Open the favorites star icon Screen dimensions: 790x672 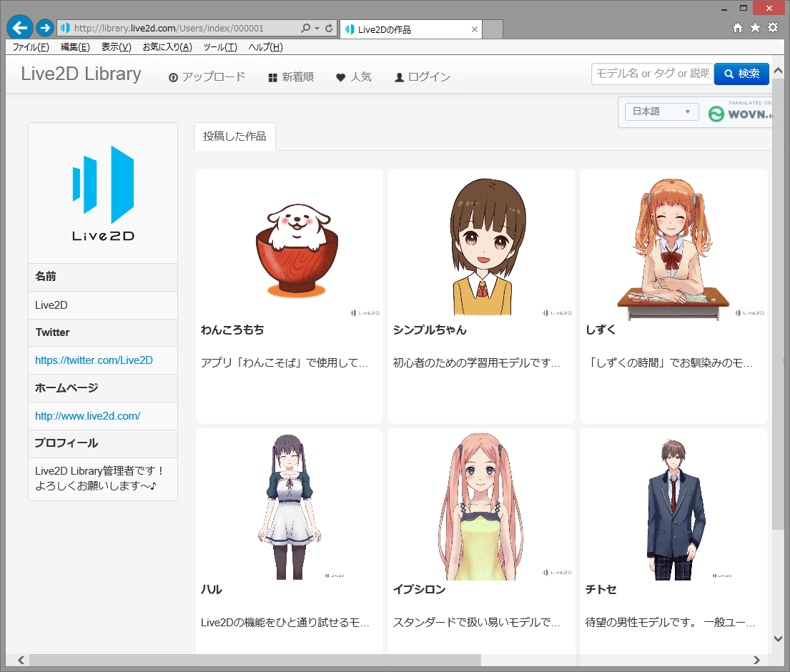[756, 28]
